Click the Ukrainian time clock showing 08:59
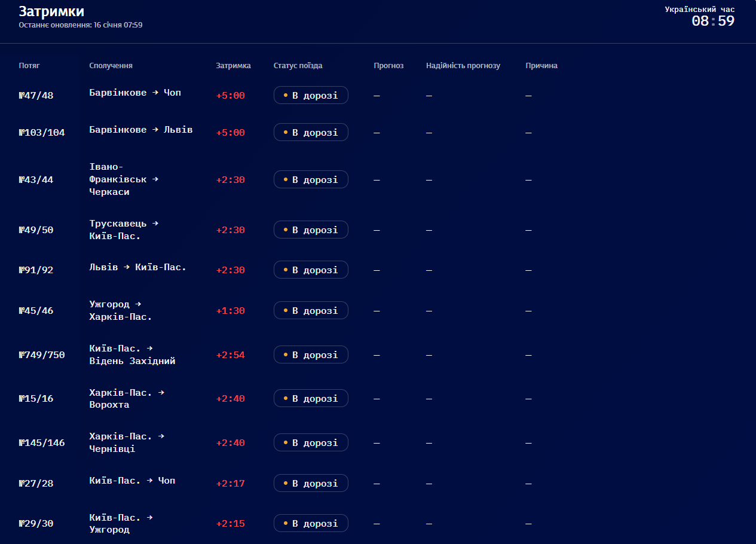 712,21
